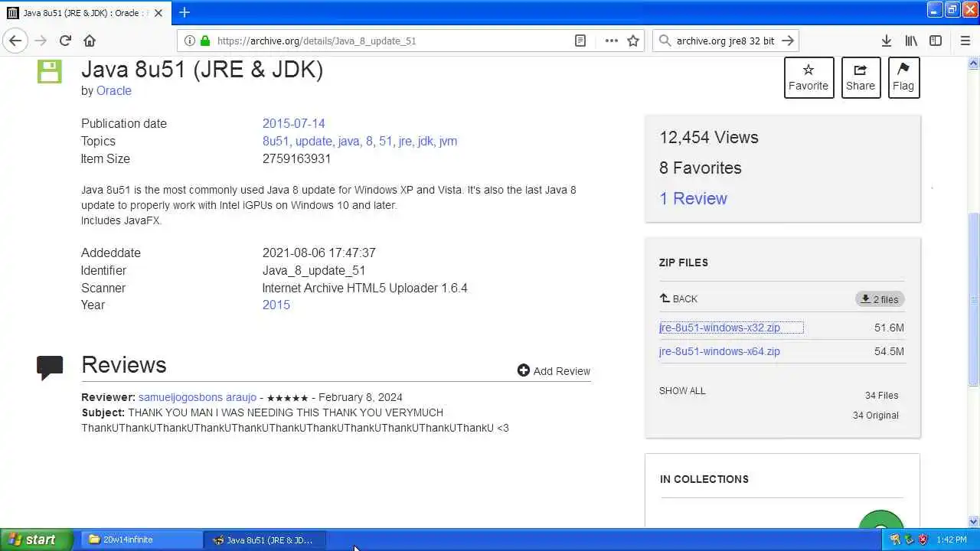Click the red shield security tray icon
Viewport: 980px width, 551px height.
point(923,540)
